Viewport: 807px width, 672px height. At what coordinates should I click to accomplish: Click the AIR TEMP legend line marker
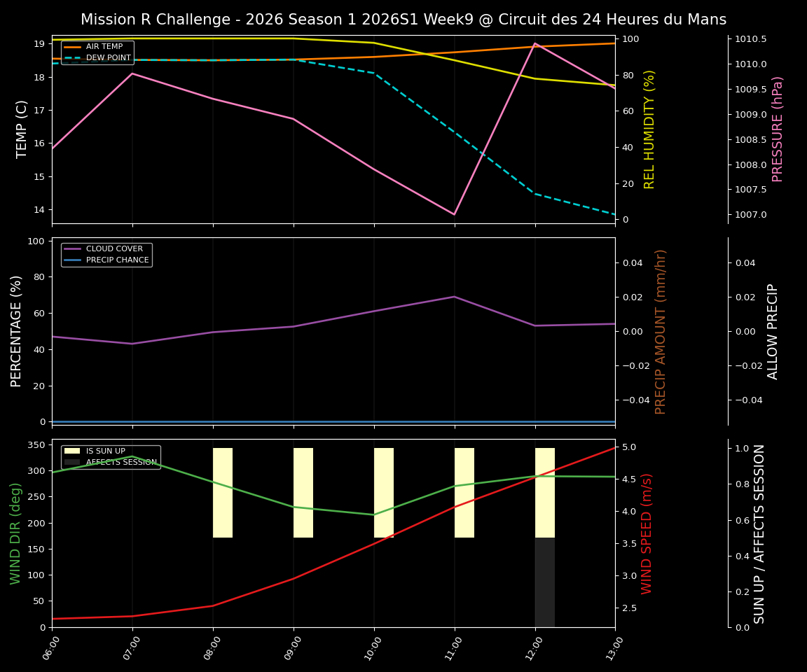pyautogui.click(x=74, y=46)
